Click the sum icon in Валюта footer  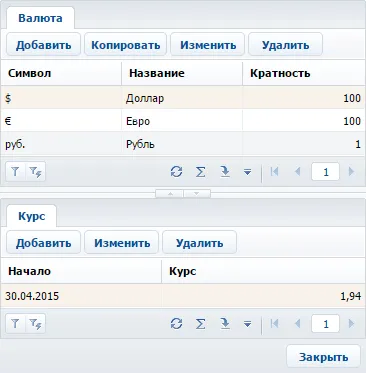point(200,172)
